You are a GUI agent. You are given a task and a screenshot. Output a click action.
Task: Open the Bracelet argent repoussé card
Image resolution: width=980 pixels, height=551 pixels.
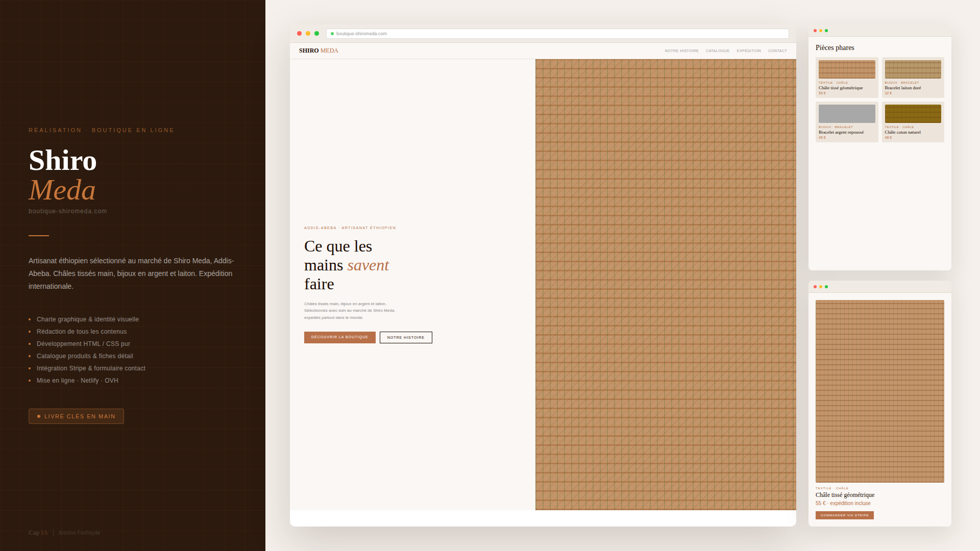click(846, 122)
